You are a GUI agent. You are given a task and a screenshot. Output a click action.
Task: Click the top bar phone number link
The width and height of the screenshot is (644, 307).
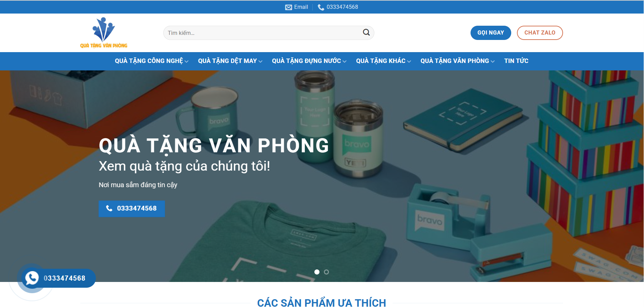click(x=342, y=7)
